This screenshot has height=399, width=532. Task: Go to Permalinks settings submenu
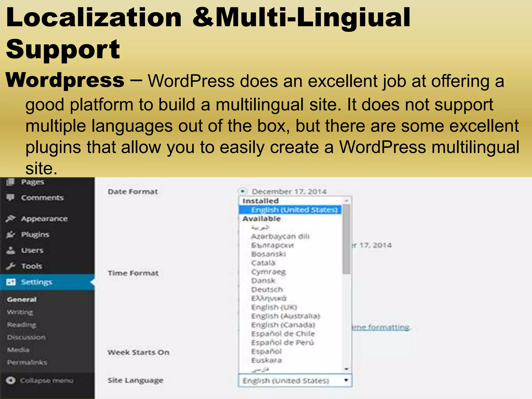coord(27,362)
